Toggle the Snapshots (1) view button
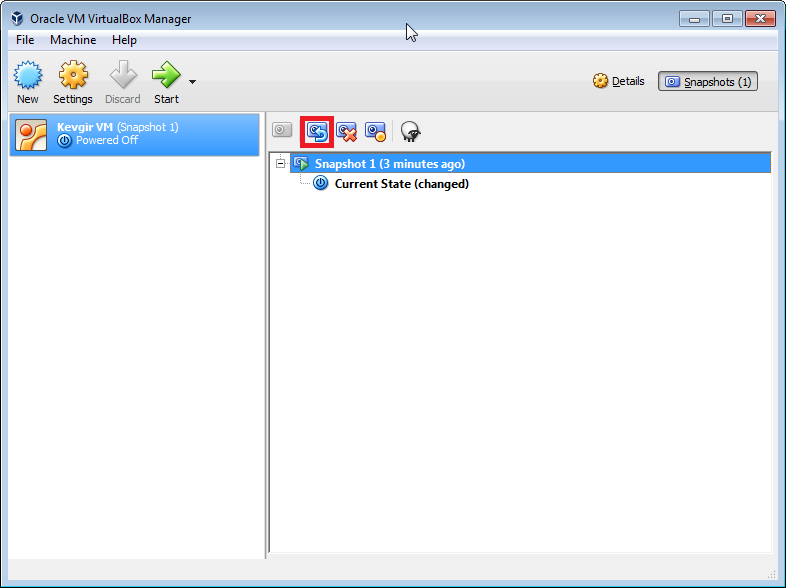Screen dimensions: 786x588 (x=708, y=82)
